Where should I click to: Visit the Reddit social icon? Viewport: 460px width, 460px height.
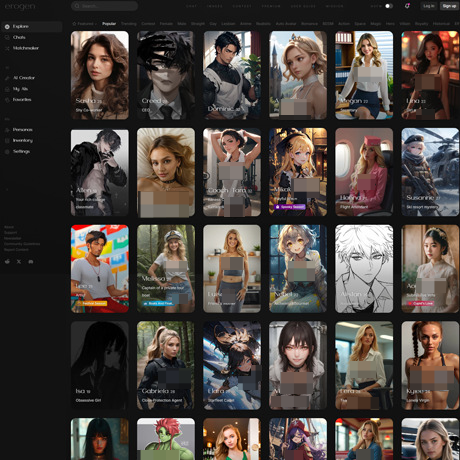pyautogui.click(x=7, y=262)
